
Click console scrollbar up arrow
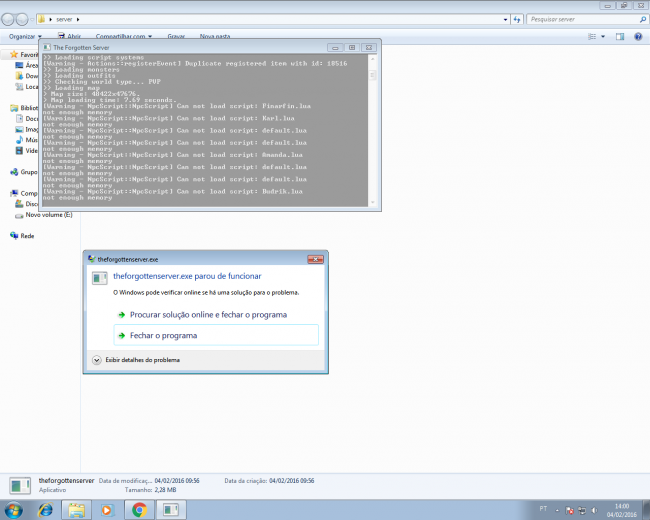(x=372, y=59)
